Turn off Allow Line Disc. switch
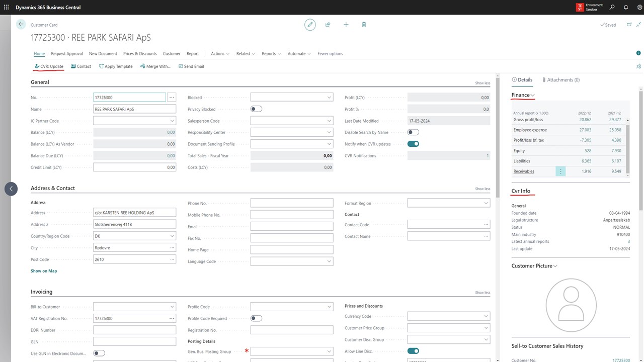Viewport: 644px width, 362px height. click(413, 351)
